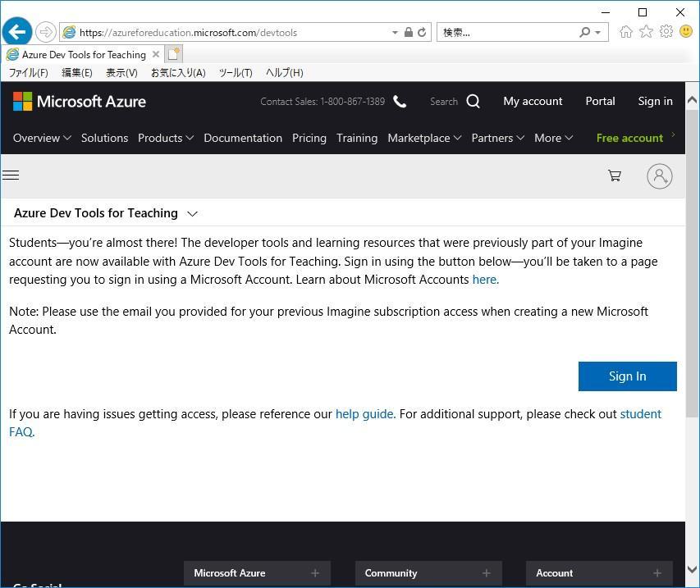Open the Solutions navigation link
The width and height of the screenshot is (700, 588).
pos(104,138)
